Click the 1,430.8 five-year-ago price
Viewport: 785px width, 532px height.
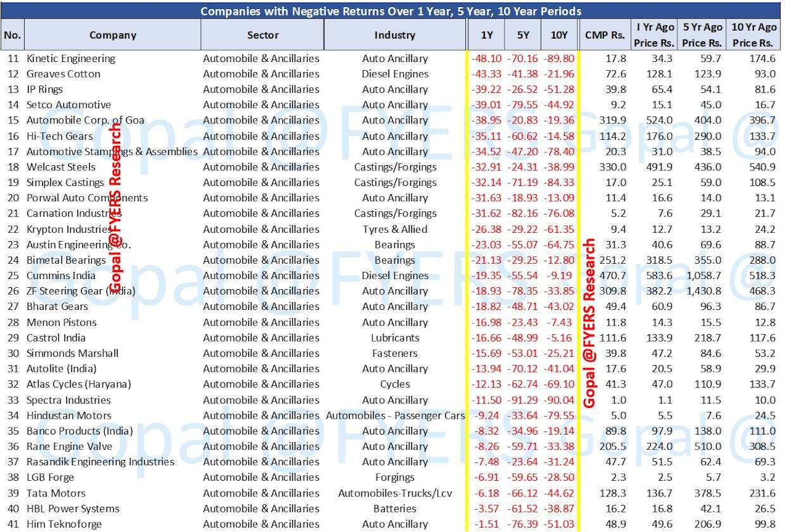[703, 291]
